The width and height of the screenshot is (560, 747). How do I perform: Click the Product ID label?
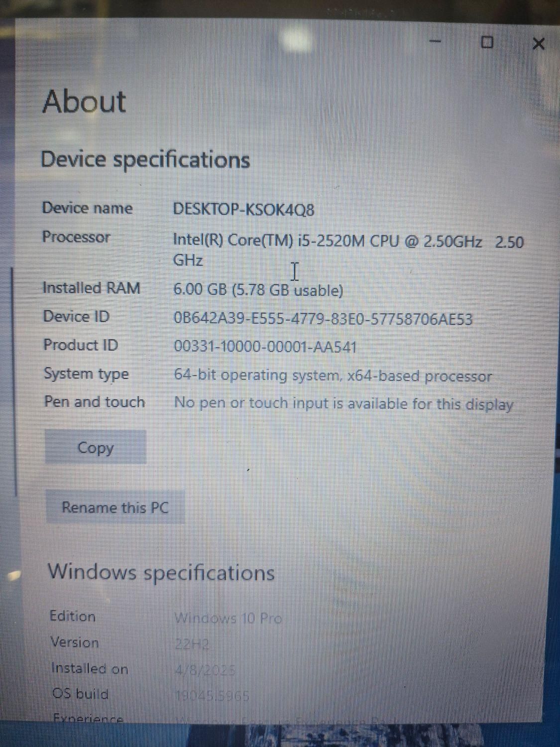81,345
